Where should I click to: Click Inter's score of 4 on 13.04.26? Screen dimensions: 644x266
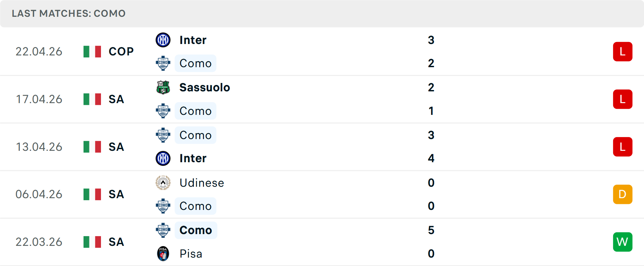[x=431, y=158]
